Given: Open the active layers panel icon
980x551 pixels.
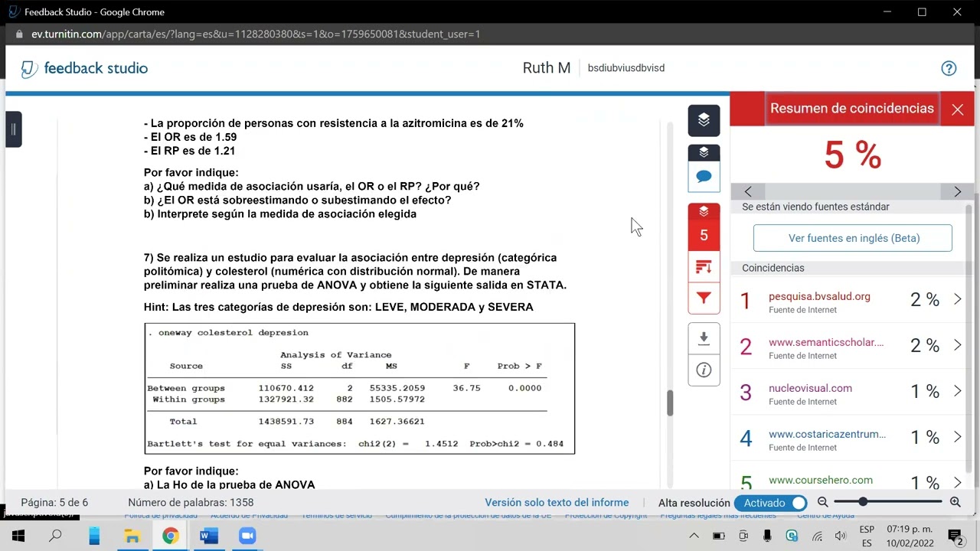Looking at the screenshot, I should click(704, 120).
